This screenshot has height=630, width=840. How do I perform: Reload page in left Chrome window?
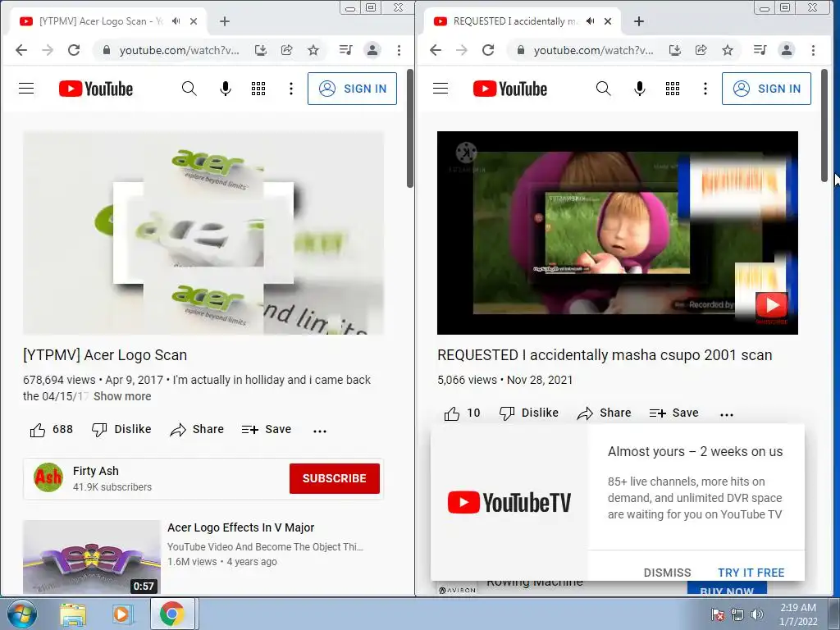point(74,50)
